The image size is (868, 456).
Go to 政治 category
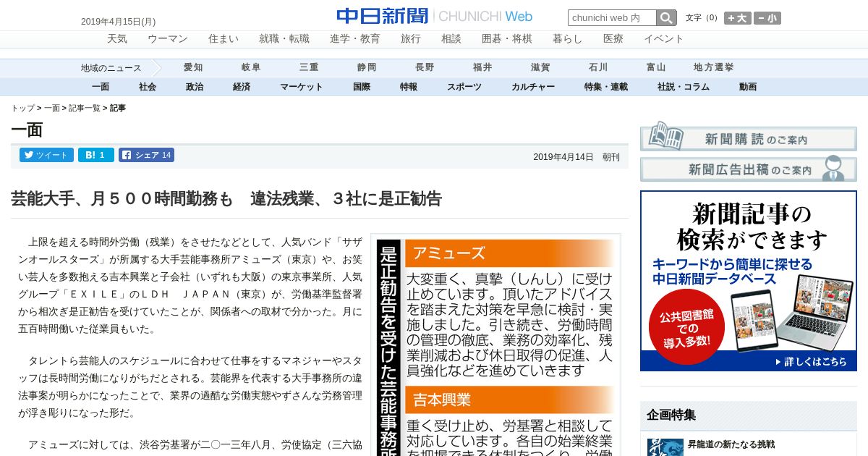click(x=195, y=87)
